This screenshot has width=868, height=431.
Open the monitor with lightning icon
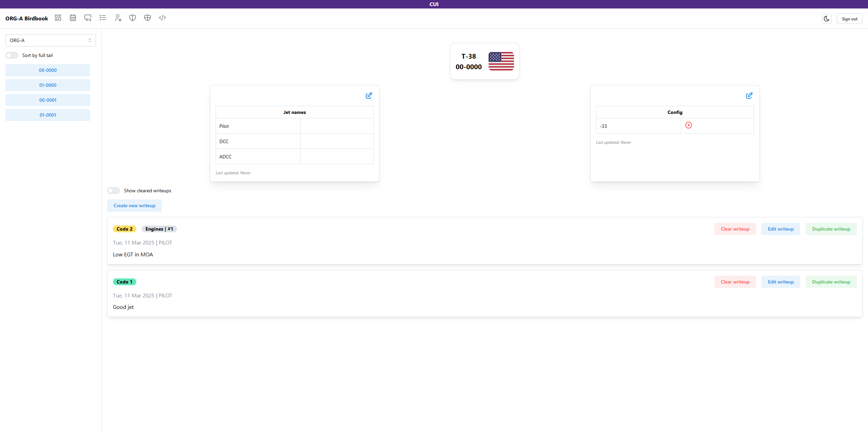point(88,18)
